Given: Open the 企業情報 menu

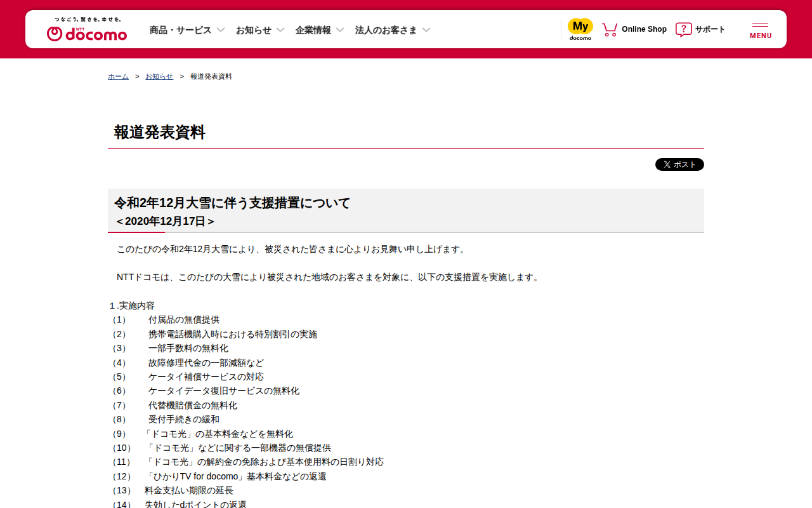Looking at the screenshot, I should tap(313, 30).
